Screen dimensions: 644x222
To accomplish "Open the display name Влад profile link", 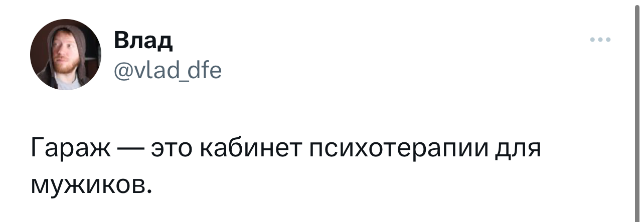I will pos(143,41).
